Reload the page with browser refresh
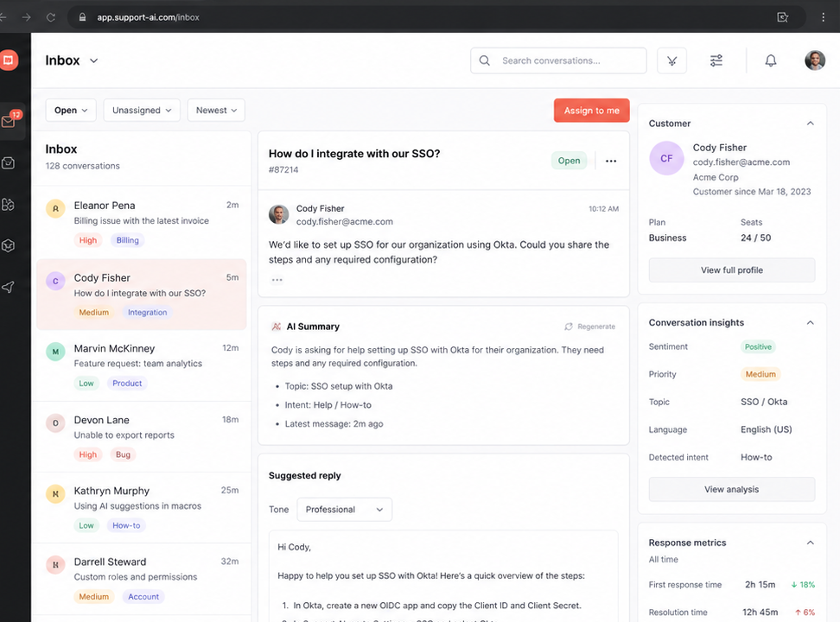Image resolution: width=840 pixels, height=622 pixels. tap(51, 17)
